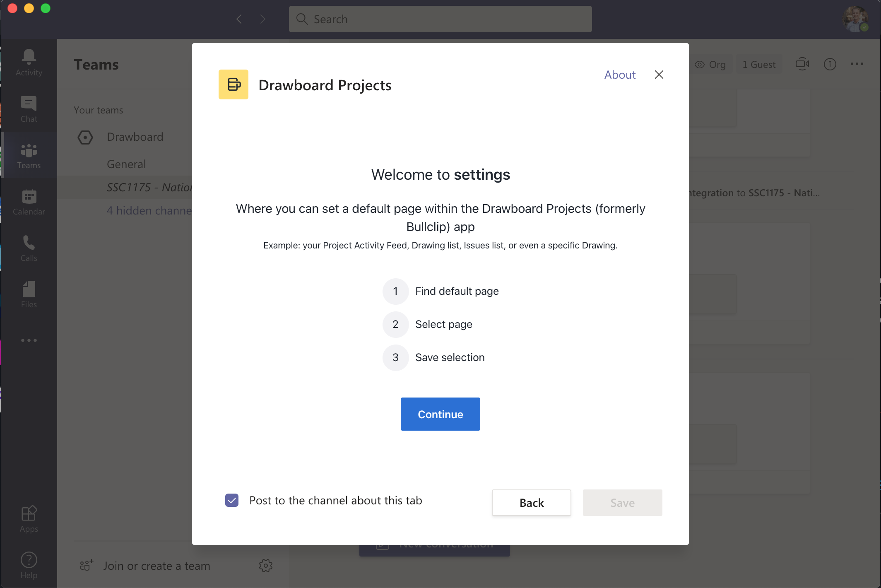Open channel more options ellipsis
Image resolution: width=881 pixels, height=588 pixels.
pos(857,64)
